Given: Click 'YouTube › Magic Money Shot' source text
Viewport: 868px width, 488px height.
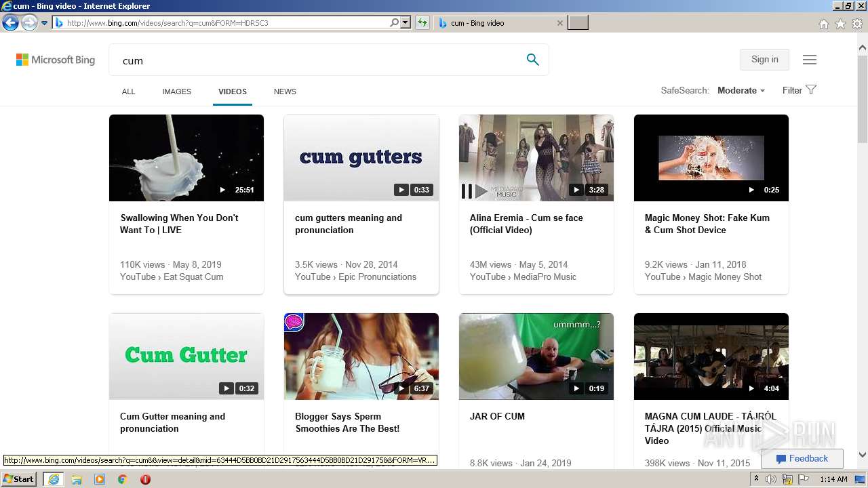Looking at the screenshot, I should click(x=703, y=277).
